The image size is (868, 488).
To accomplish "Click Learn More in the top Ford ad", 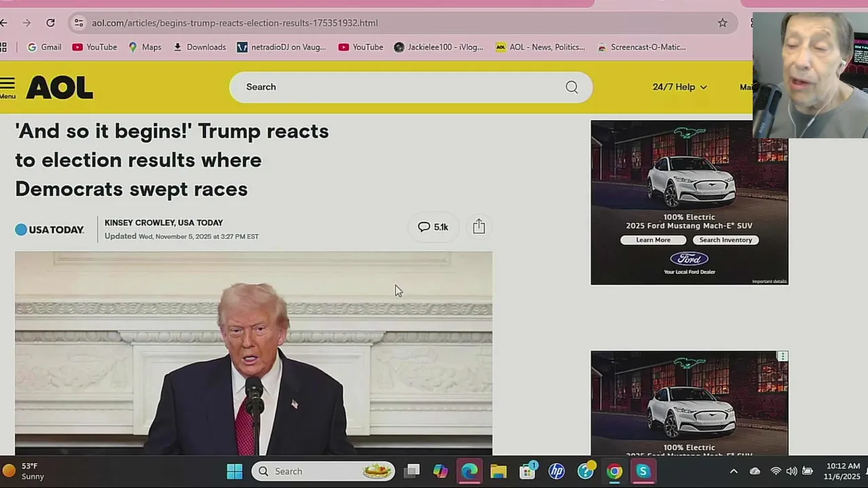I will 653,240.
